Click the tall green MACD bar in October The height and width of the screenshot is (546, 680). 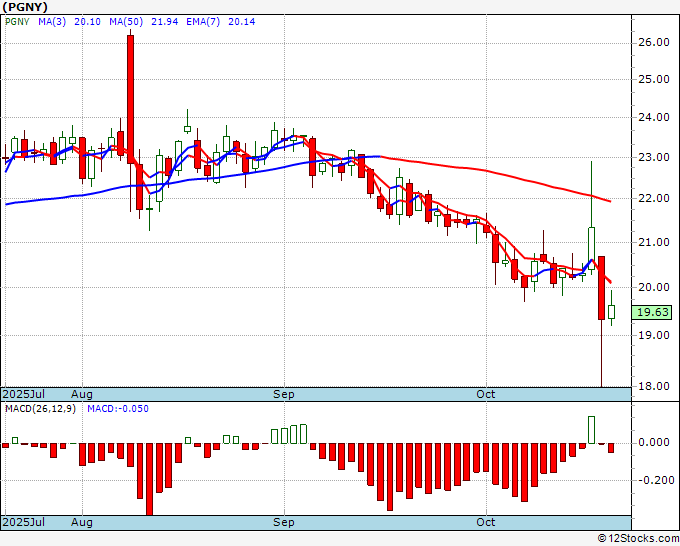pyautogui.click(x=591, y=430)
